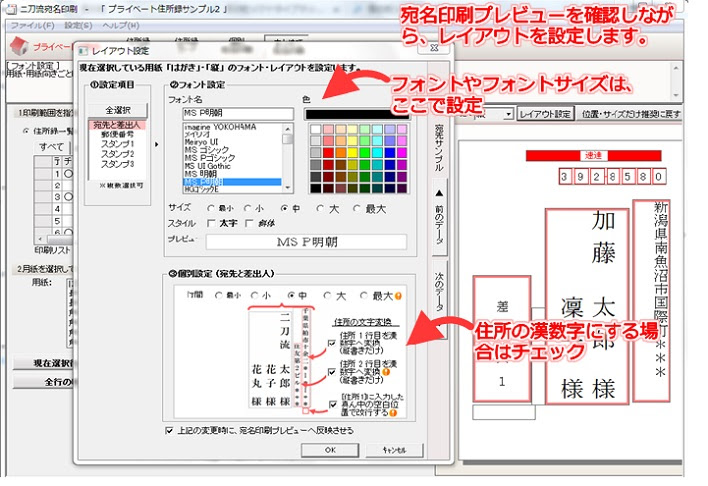The height and width of the screenshot is (486, 708).
Task: Open the paper orientation dropdown arrow
Action: coord(508,114)
